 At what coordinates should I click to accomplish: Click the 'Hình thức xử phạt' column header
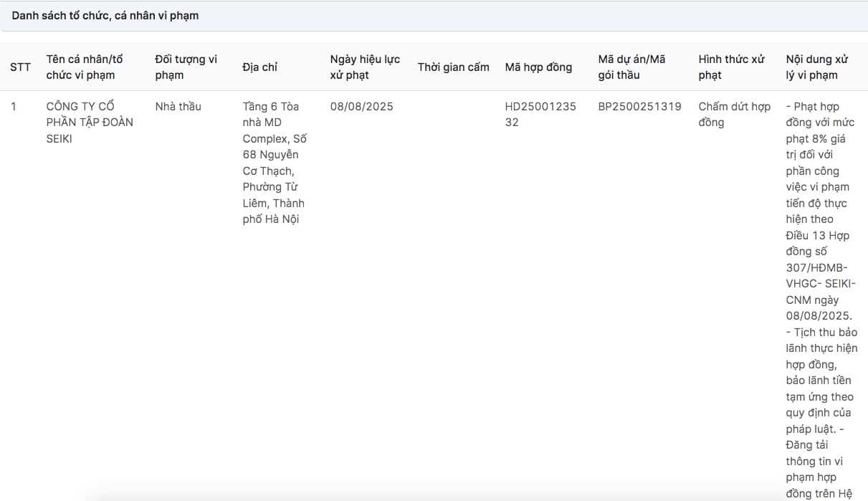pos(731,67)
